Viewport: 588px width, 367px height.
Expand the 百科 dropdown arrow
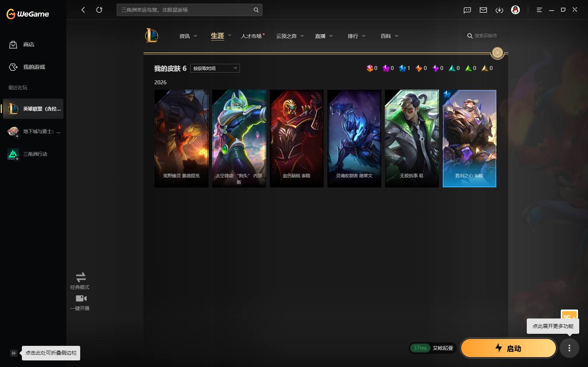click(397, 36)
